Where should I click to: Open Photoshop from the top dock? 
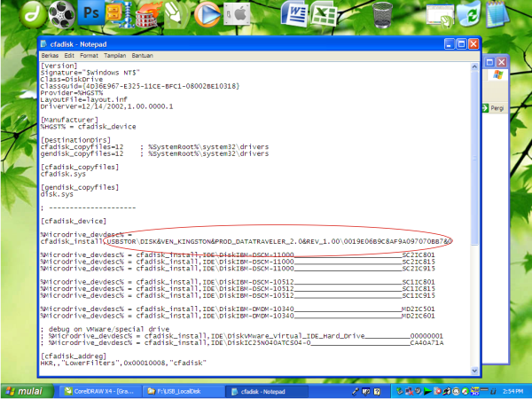tap(90, 13)
